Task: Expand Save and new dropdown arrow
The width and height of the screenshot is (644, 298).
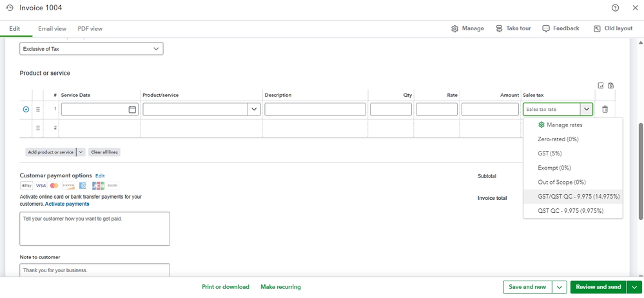Action: click(x=560, y=287)
